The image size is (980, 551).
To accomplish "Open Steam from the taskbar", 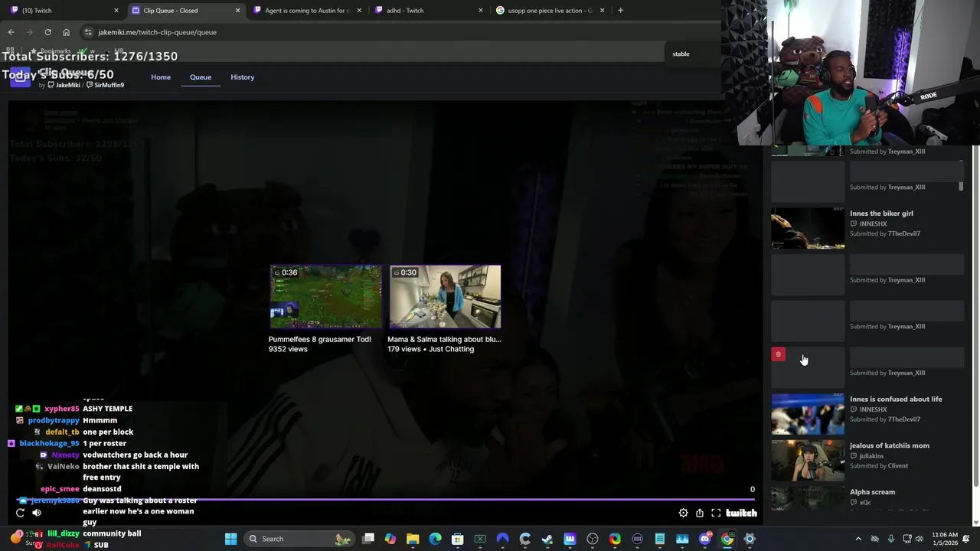I will point(547,539).
